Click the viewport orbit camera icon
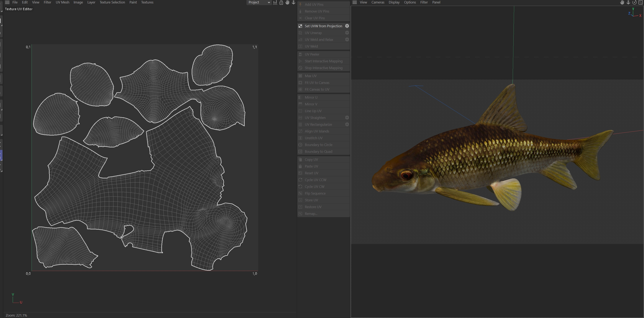 pyautogui.click(x=634, y=2)
